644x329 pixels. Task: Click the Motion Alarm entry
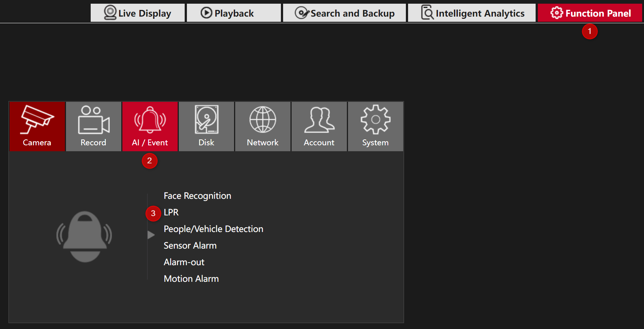tap(191, 279)
